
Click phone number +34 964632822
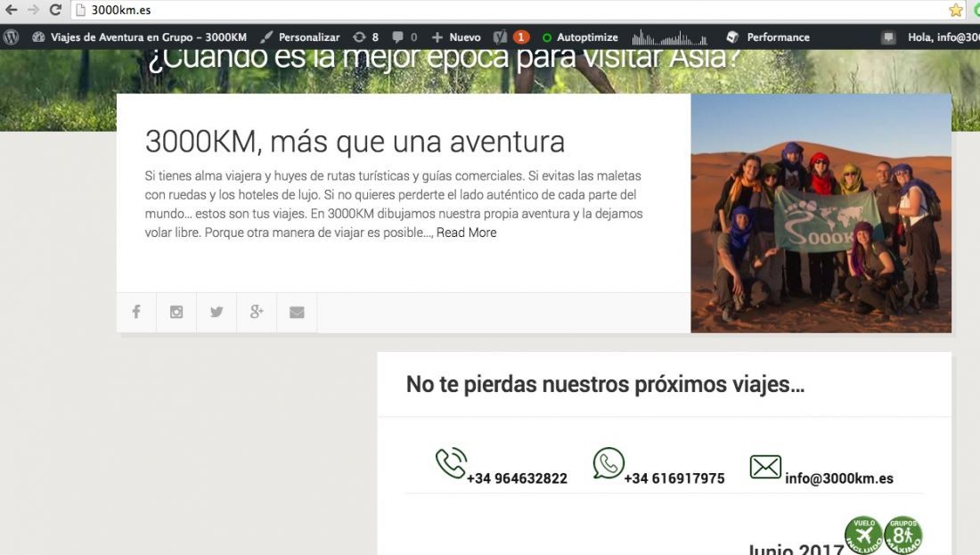click(517, 478)
